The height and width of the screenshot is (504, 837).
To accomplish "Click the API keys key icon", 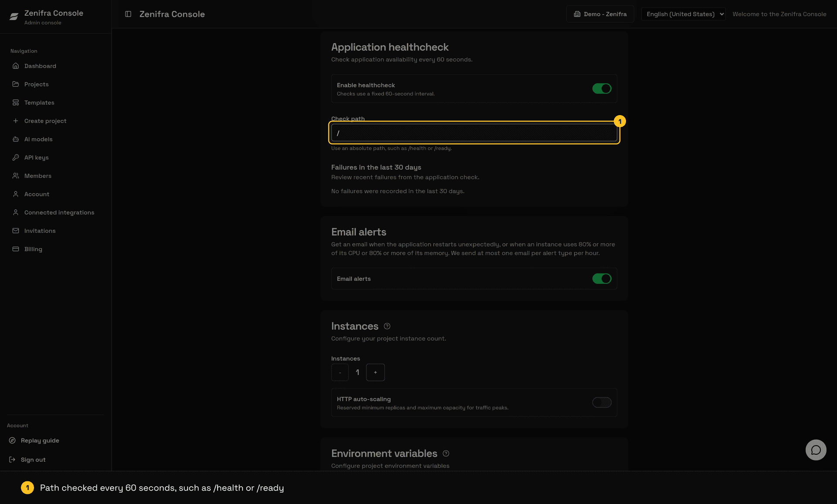I will coord(16,157).
